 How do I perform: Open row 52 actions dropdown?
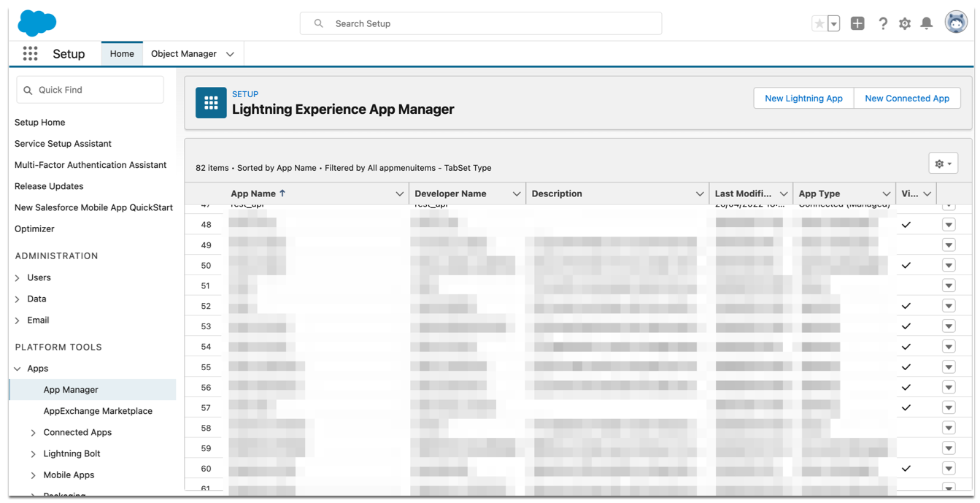[x=949, y=306]
